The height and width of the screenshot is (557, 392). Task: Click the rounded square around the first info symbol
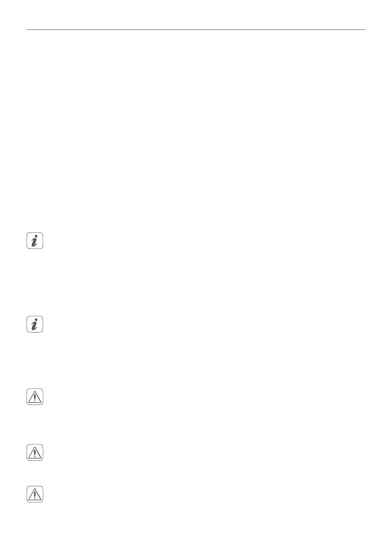pos(35,241)
